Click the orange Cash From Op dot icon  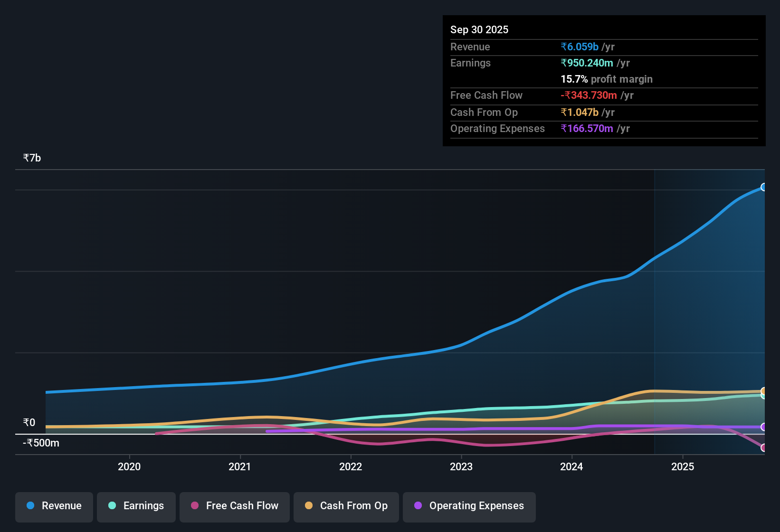tap(309, 506)
